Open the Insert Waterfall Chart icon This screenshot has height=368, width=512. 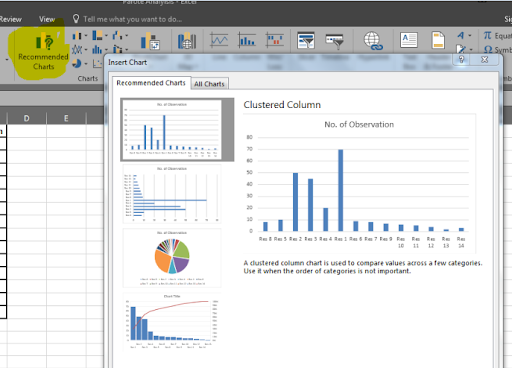[x=117, y=35]
